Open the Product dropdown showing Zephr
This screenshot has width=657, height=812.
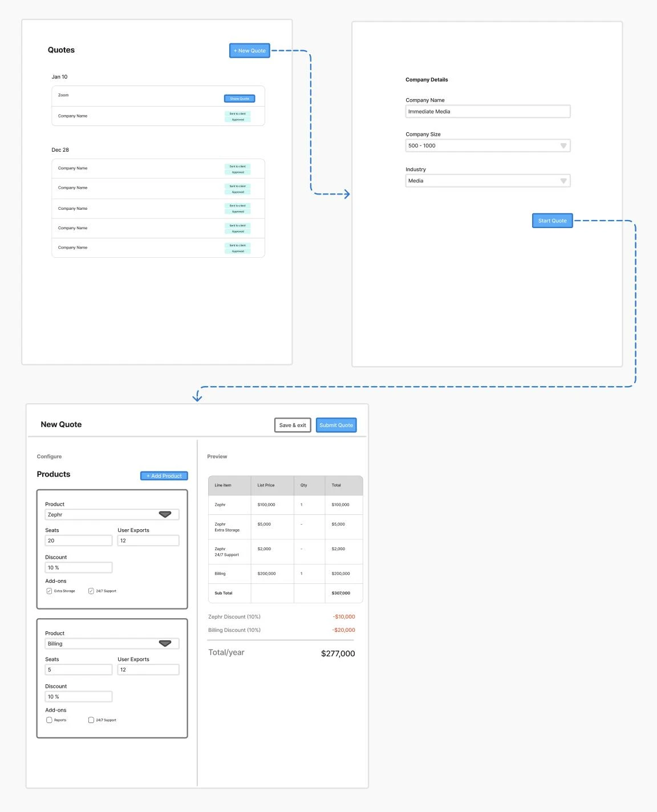tap(112, 515)
